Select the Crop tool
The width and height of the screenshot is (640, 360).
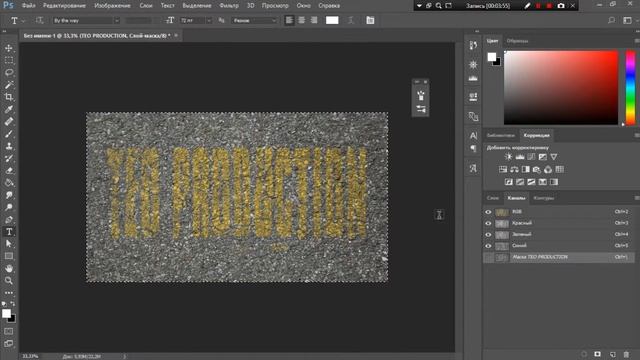tap(9, 97)
